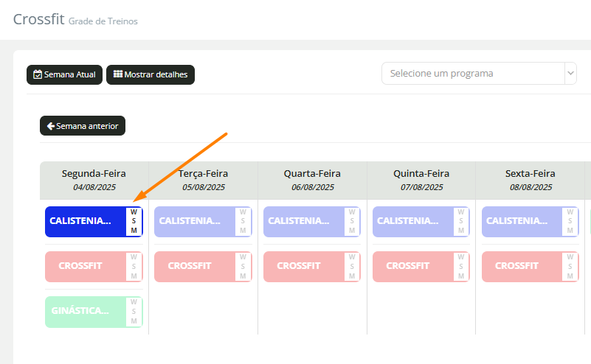This screenshot has height=364, width=591.
Task: Click S on Quinta-Feira CROSSFIT card
Action: 461,266
